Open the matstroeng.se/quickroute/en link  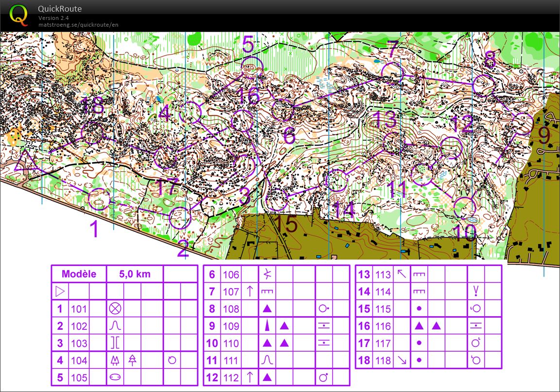78,25
